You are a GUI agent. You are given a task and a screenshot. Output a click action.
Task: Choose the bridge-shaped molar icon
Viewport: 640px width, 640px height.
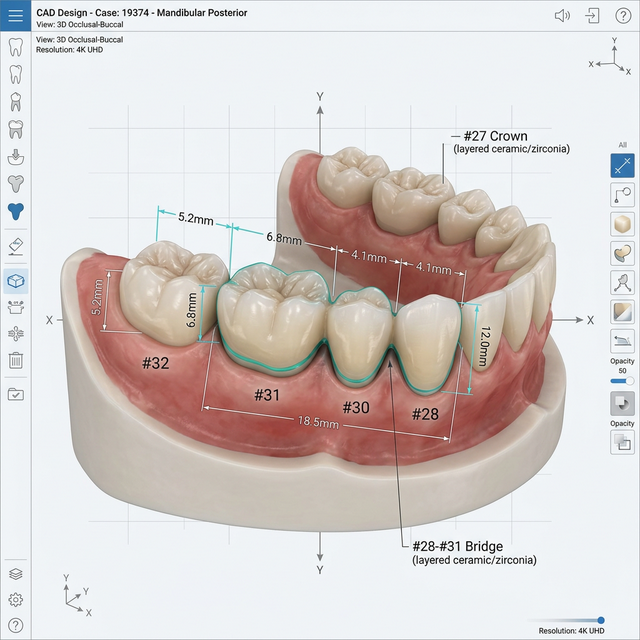16,129
